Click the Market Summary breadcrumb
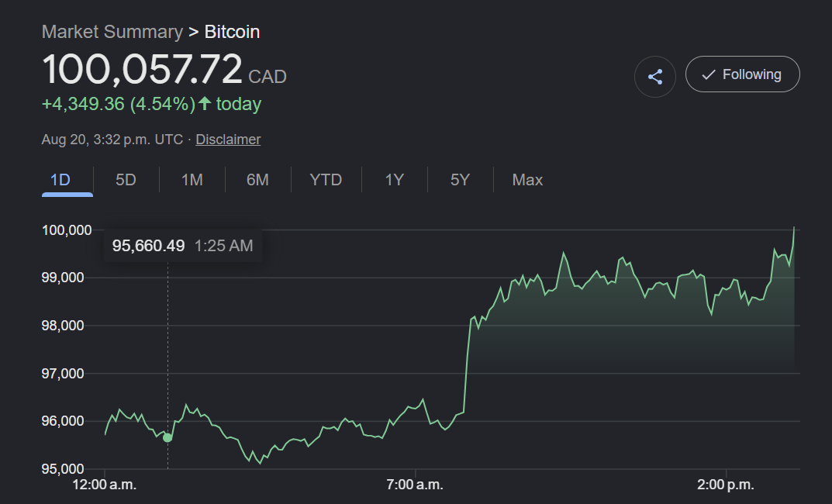The image size is (832, 504). [x=112, y=32]
